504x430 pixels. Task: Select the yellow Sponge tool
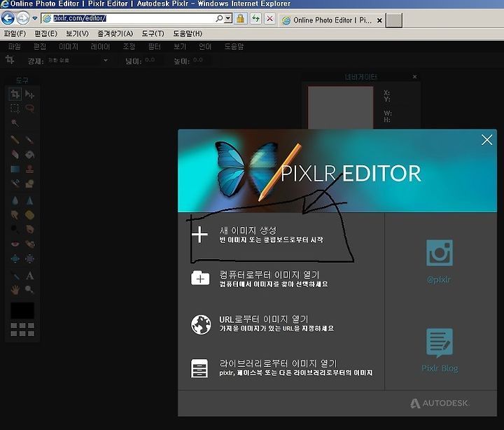(29, 215)
